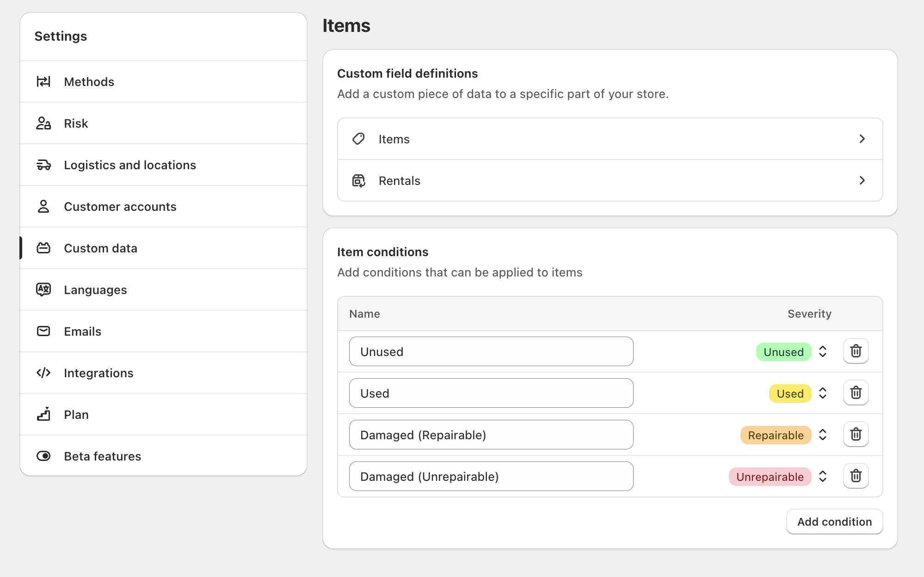Viewport: 924px width, 577px height.
Task: Expand Rentals custom field definitions chevron
Action: pos(862,181)
